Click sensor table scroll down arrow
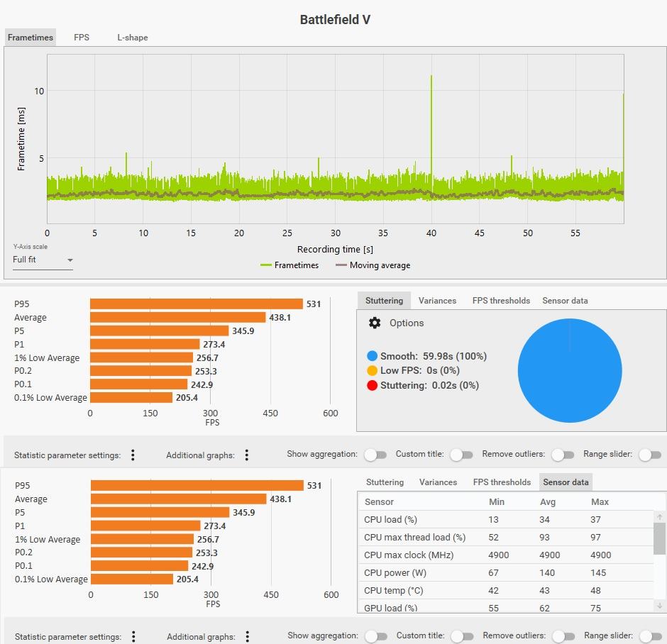The width and height of the screenshot is (667, 644). pyautogui.click(x=659, y=605)
